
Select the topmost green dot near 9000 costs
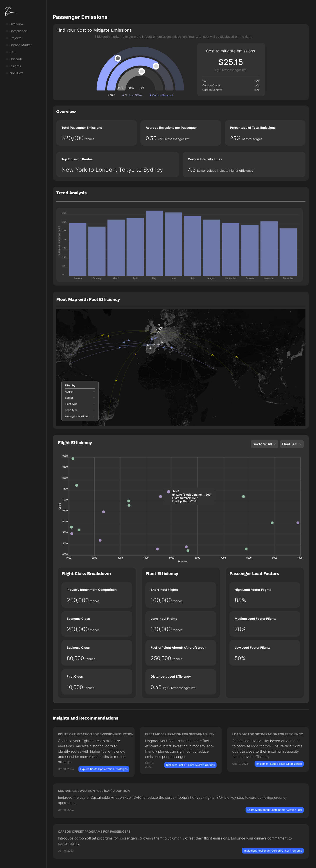[x=73, y=459]
